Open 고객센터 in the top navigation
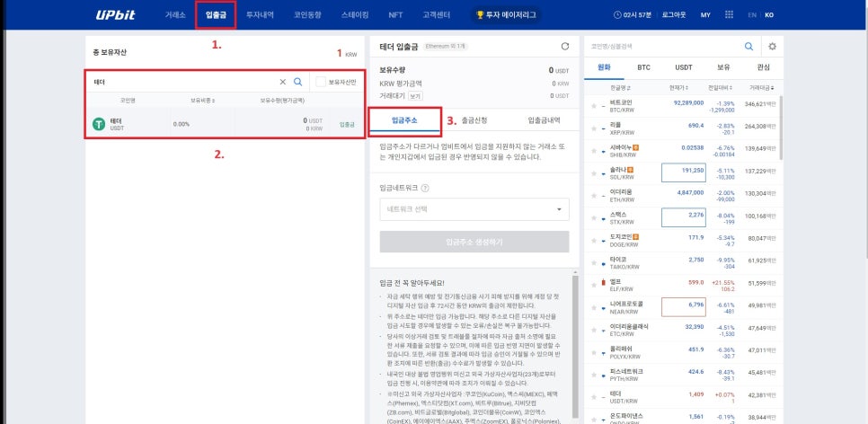 pyautogui.click(x=436, y=15)
